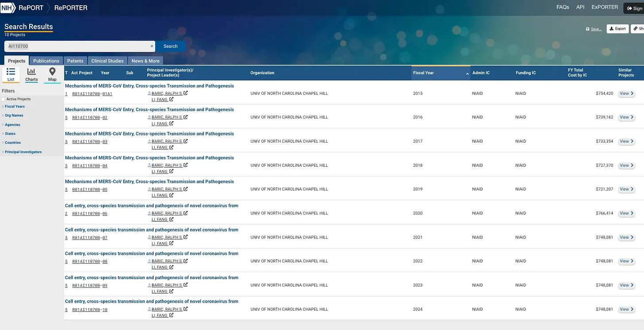Viewport: 644px width, 330px height.
Task: Sort by the Funding IC column header
Action: coord(525,73)
